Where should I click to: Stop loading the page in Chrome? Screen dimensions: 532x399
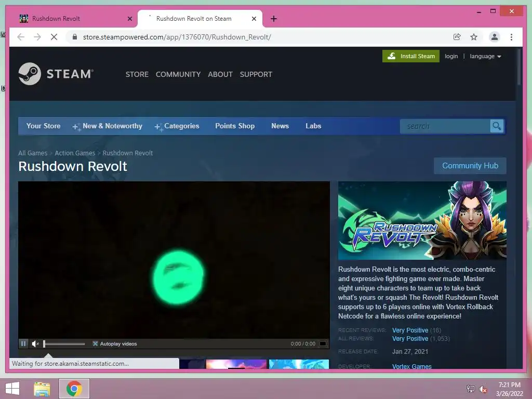pyautogui.click(x=54, y=37)
